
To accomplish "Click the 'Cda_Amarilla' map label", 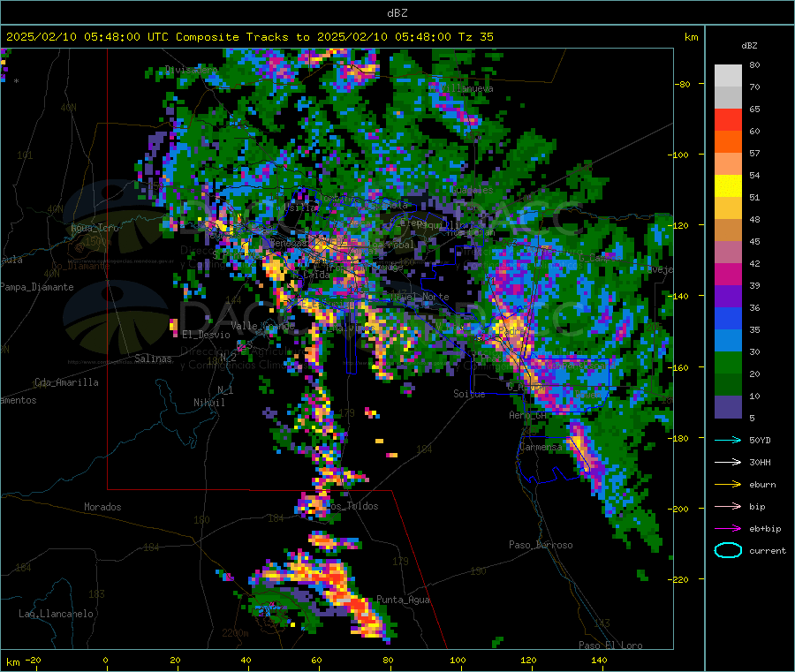I will click(x=66, y=382).
